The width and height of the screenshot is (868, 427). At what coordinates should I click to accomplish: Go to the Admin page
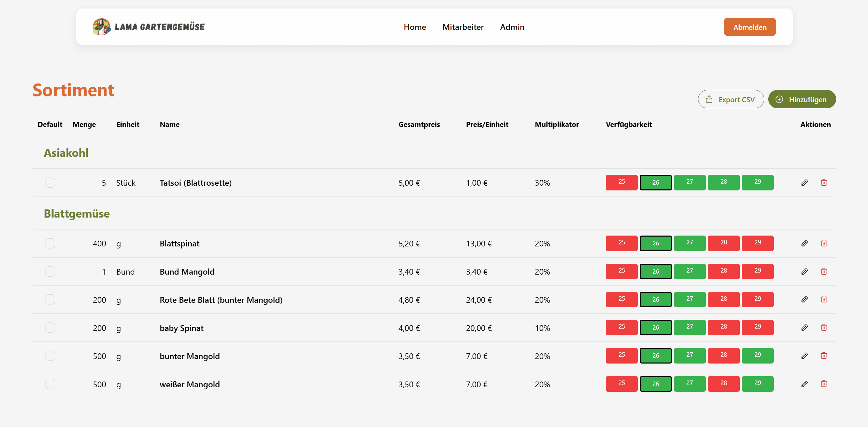point(512,27)
